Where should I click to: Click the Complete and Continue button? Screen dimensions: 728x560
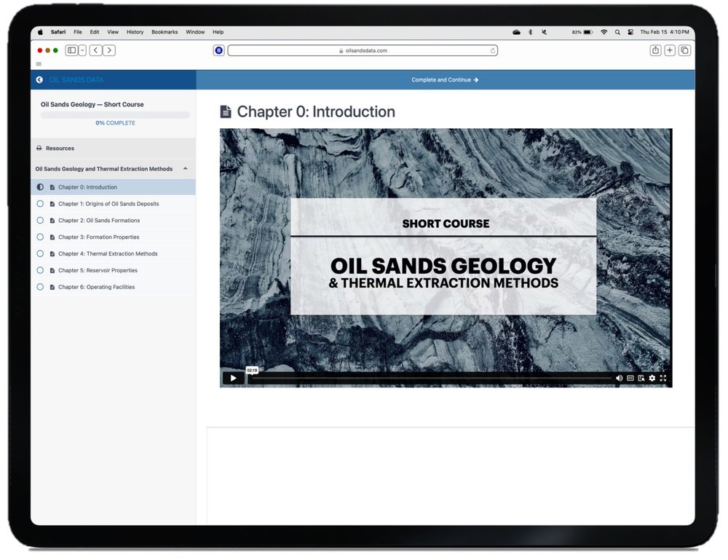[445, 79]
